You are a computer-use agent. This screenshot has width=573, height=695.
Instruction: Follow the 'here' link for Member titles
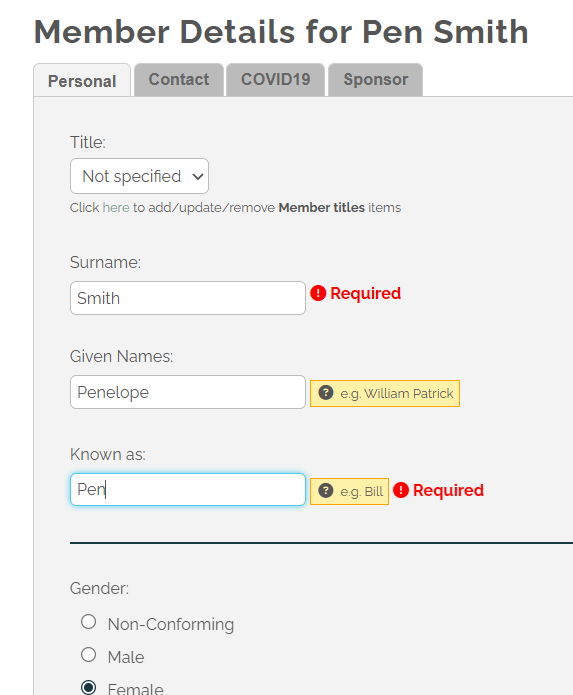click(116, 207)
